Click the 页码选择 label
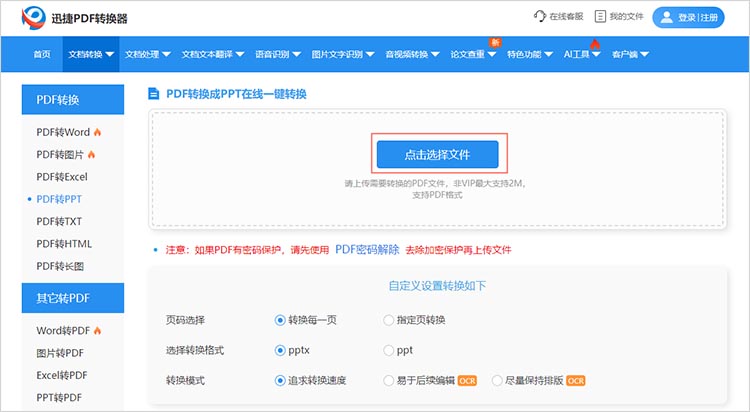The width and height of the screenshot is (750, 412). (185, 320)
